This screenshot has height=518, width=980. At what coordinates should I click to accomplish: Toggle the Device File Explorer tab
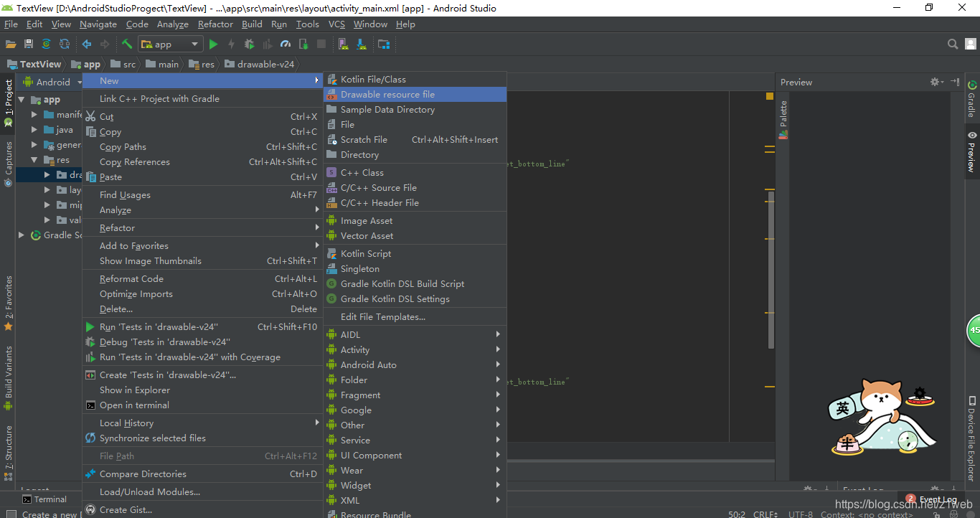(x=972, y=438)
